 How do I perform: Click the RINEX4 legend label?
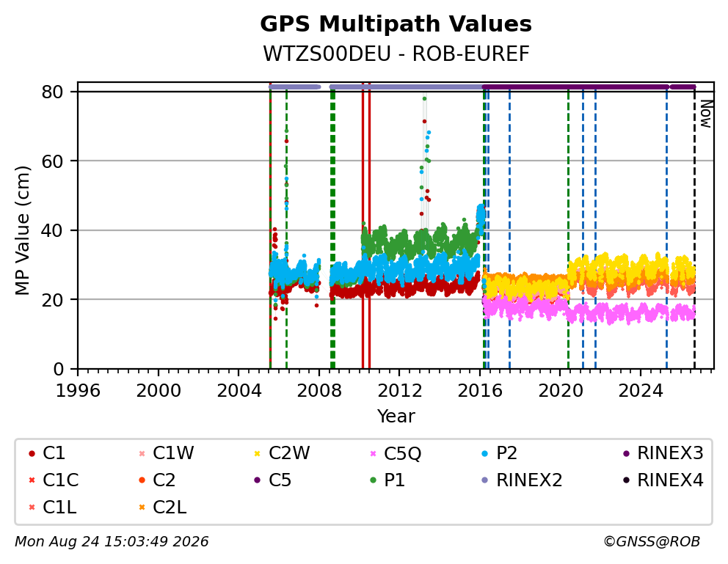671,480
